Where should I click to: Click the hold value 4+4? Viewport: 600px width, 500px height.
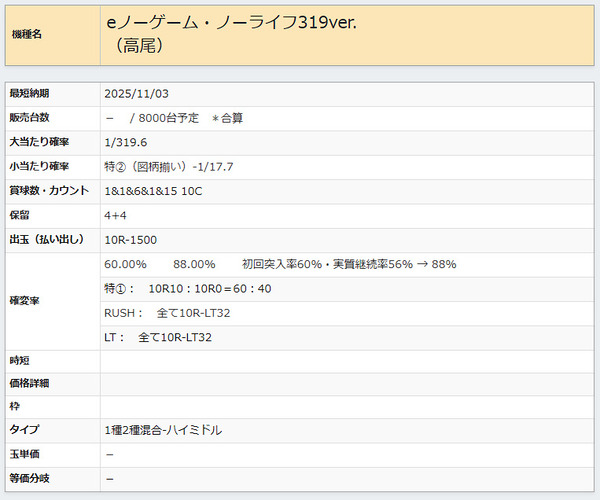tap(115, 215)
